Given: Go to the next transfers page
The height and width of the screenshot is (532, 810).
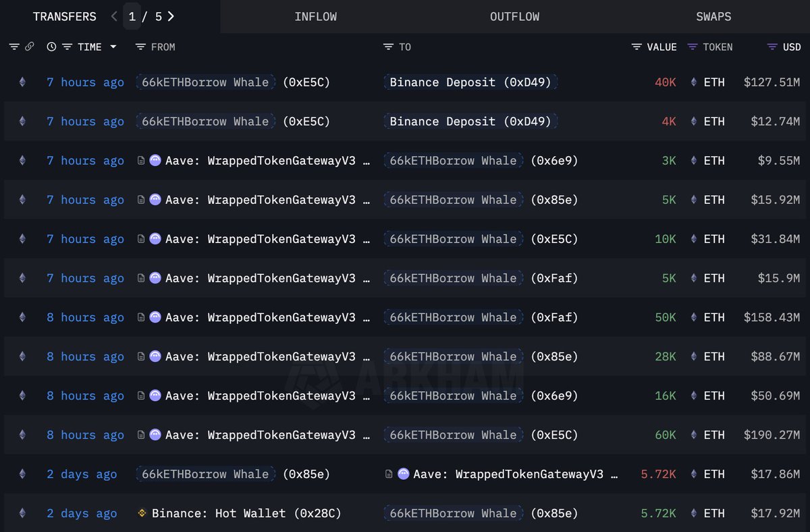Looking at the screenshot, I should pos(171,16).
